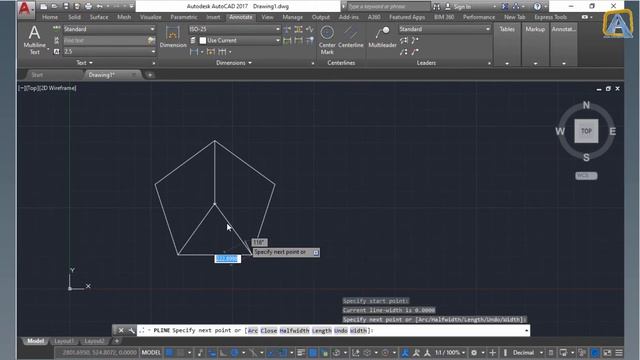
Task: Toggle ortho mode in status bar
Action: pos(223,353)
